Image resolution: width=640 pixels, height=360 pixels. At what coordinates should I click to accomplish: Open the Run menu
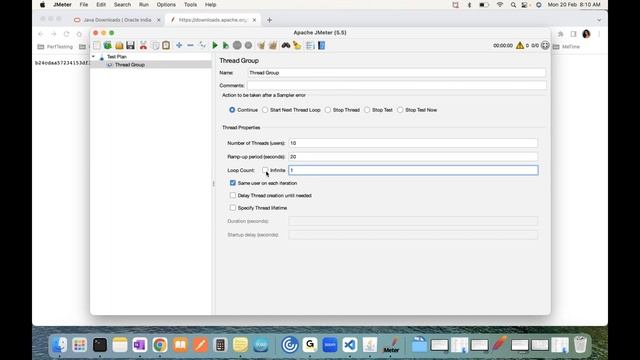144,5
